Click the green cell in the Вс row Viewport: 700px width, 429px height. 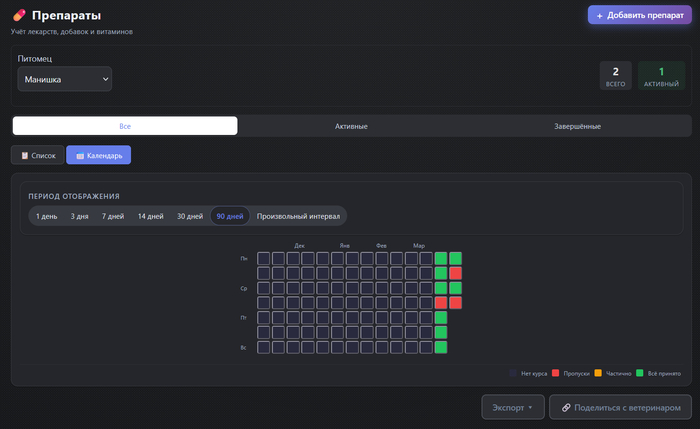click(440, 347)
